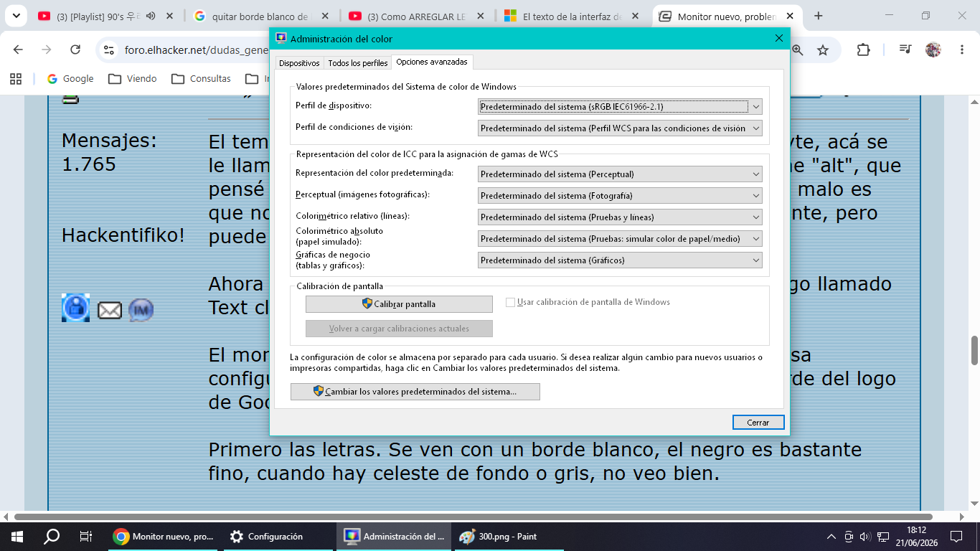Click 'Mensajes:' label in forum sidebar

point(109,141)
